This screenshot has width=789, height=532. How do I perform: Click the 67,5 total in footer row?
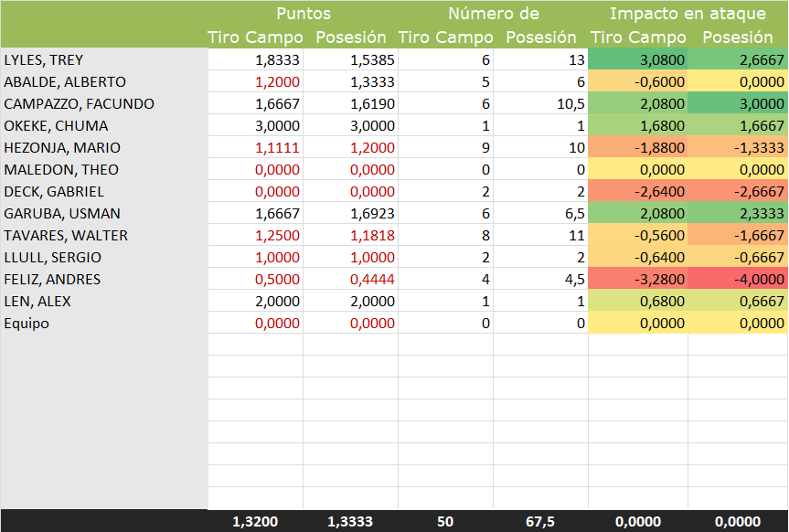pos(540,521)
